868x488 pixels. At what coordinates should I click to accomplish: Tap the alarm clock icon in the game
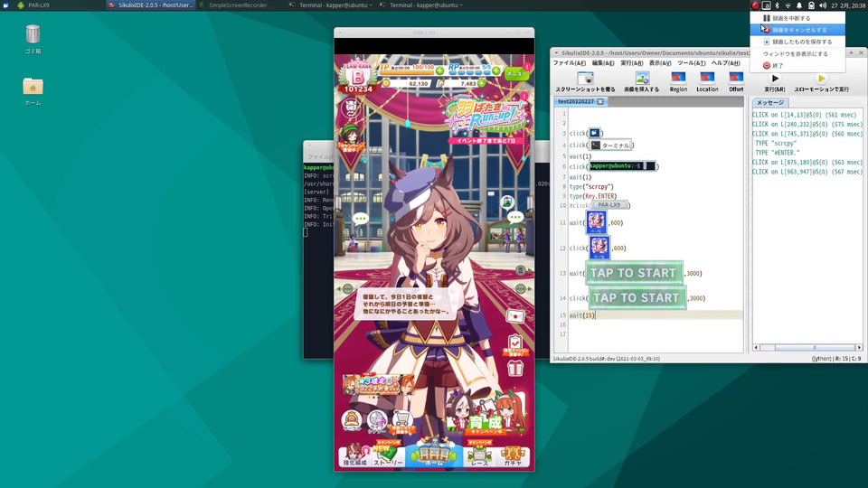[351, 108]
